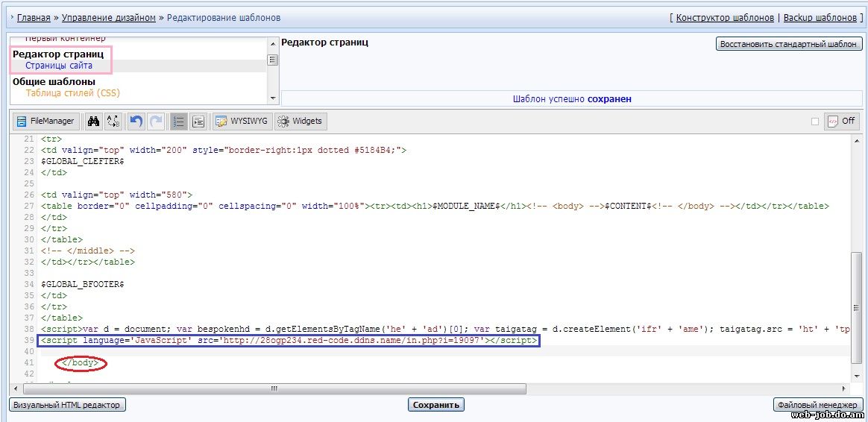Toggle line numbers icon in toolbar
The height and width of the screenshot is (422, 868).
[178, 122]
